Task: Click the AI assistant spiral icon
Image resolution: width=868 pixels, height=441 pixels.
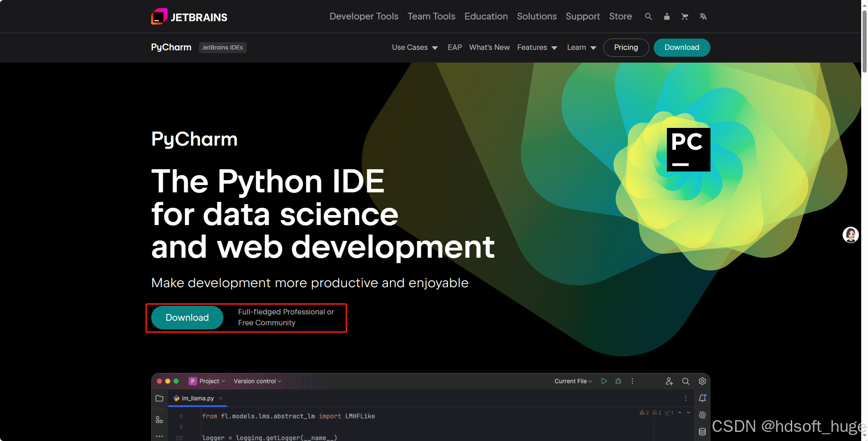Action: 702,415
